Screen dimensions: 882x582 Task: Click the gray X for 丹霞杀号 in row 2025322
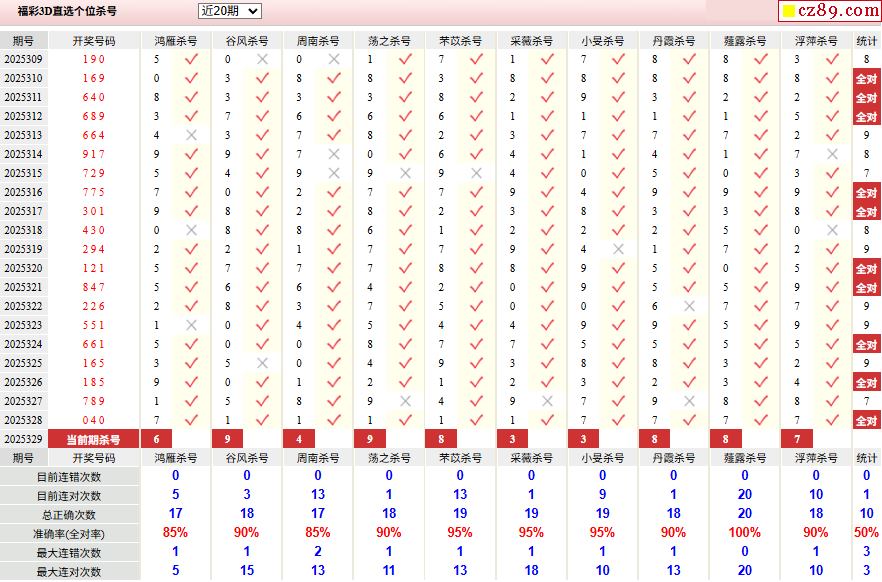click(690, 306)
